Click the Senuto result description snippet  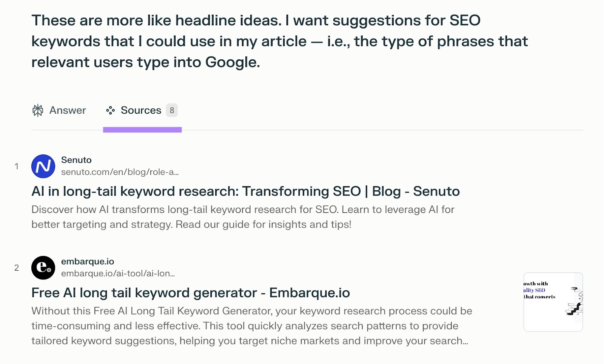coord(243,217)
